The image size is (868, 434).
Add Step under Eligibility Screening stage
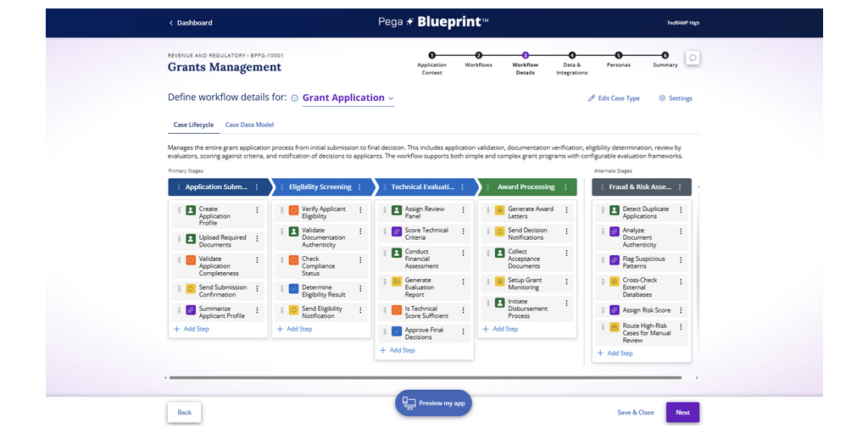[x=294, y=329]
